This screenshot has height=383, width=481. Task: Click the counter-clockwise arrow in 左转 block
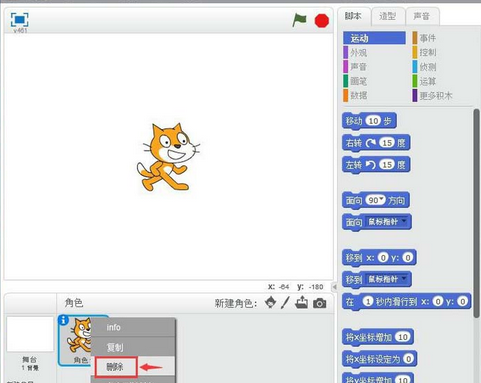tap(371, 165)
